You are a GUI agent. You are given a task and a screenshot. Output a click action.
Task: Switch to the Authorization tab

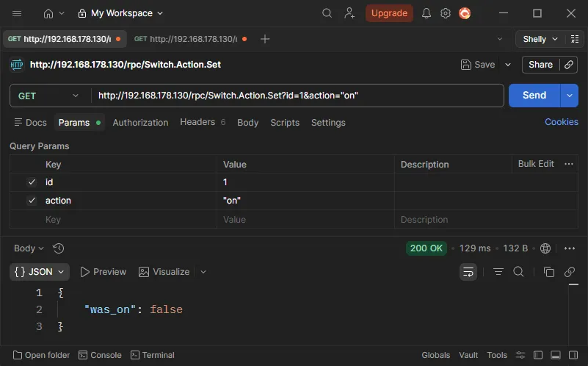tap(140, 123)
